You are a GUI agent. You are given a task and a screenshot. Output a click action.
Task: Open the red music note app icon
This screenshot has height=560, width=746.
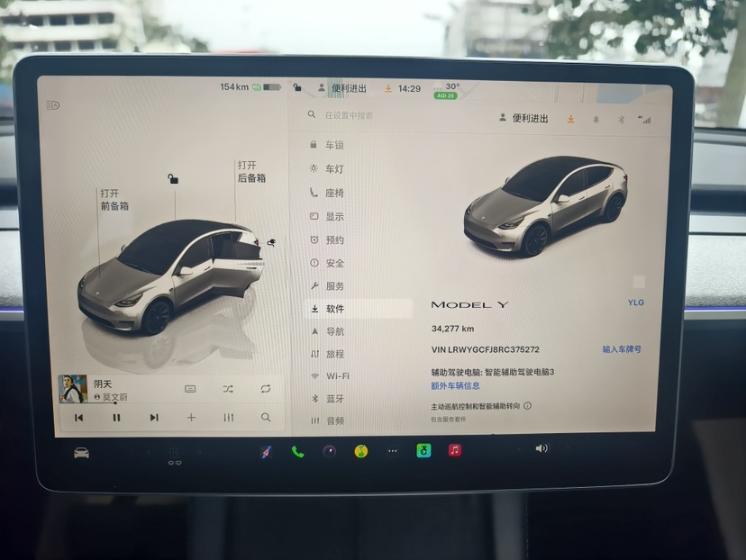[455, 450]
